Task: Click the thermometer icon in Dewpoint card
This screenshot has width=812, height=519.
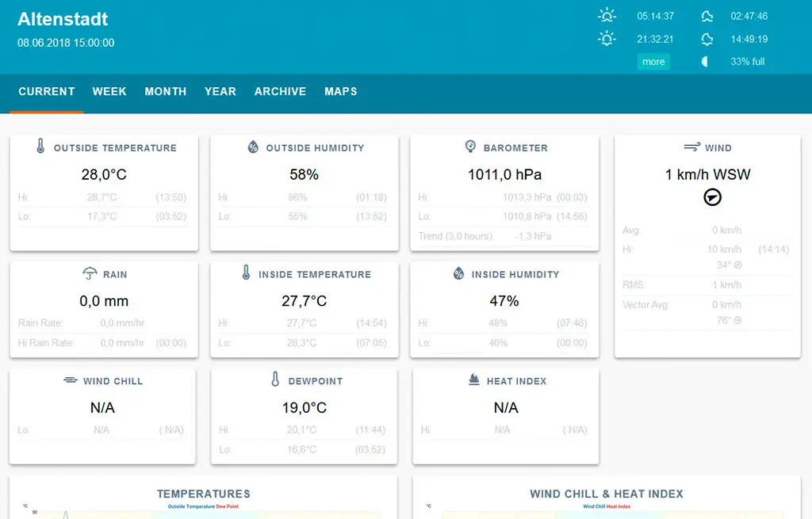Action: pos(275,380)
